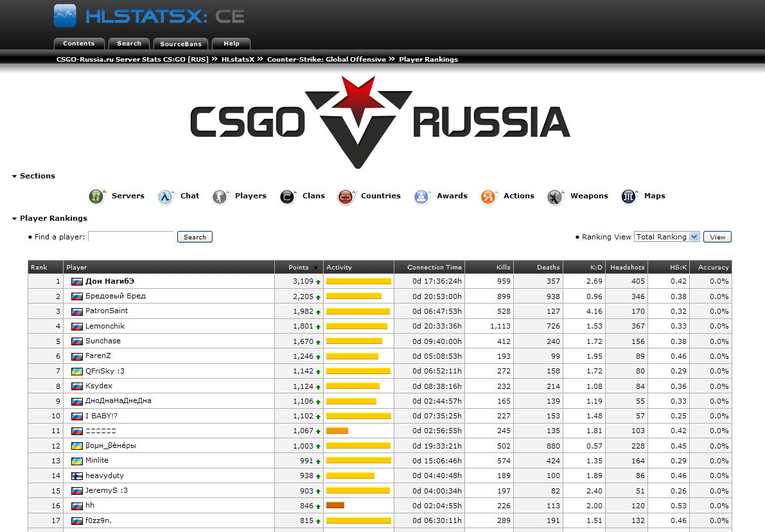Focus the Find a player input field

coord(131,237)
